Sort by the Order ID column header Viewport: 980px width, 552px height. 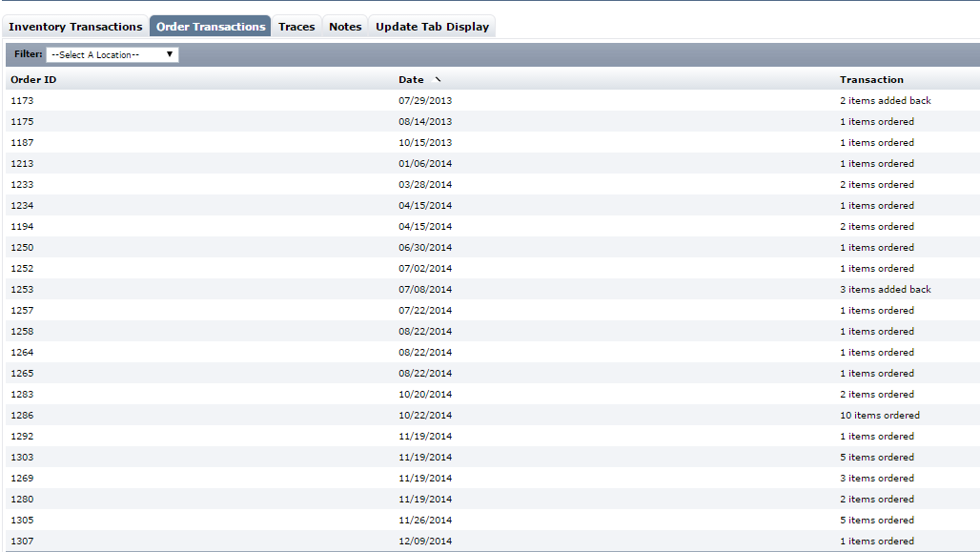(x=33, y=79)
